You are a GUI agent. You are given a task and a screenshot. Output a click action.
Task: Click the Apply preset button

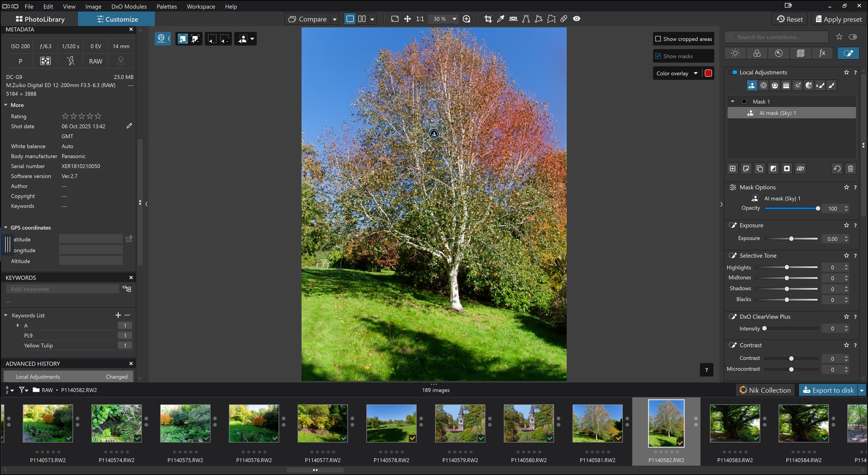838,19
